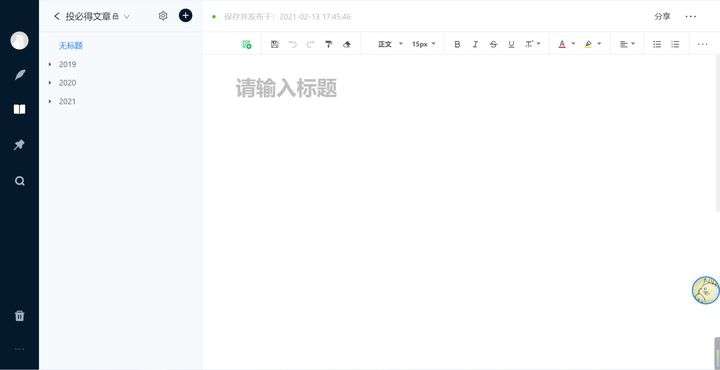Click the 2020 folder label
This screenshot has height=370, width=720.
point(68,83)
